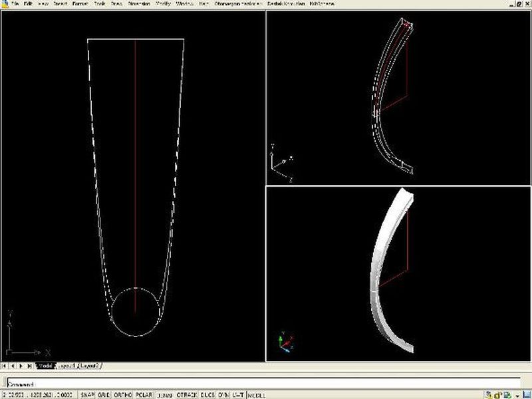This screenshot has height=399, width=532.
Task: Toggle OTRACK in status bar
Action: click(186, 394)
